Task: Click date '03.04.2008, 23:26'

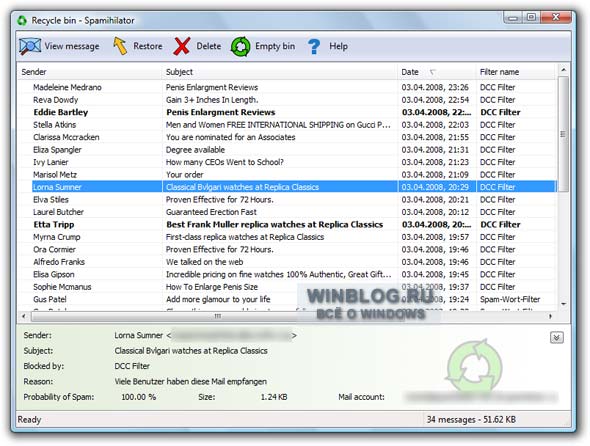Action: point(435,87)
